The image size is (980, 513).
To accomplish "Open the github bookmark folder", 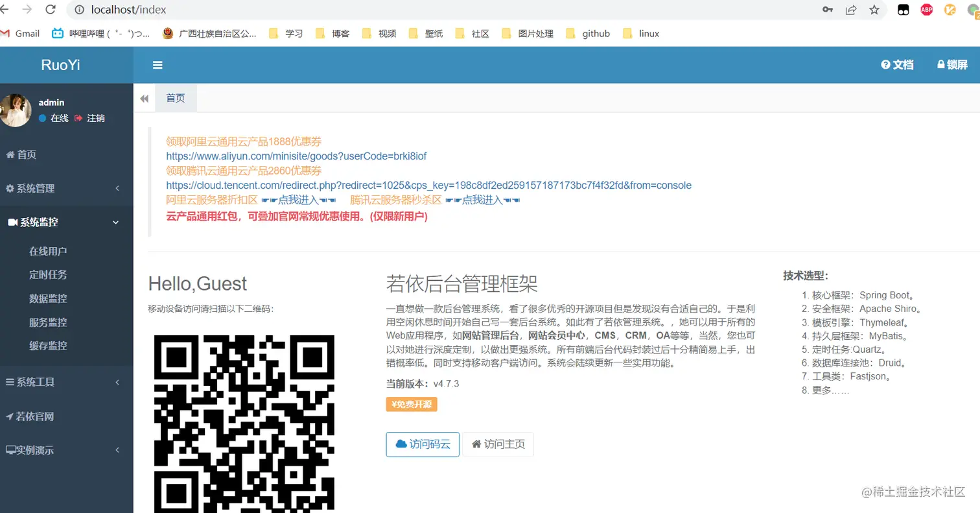I will tap(588, 34).
